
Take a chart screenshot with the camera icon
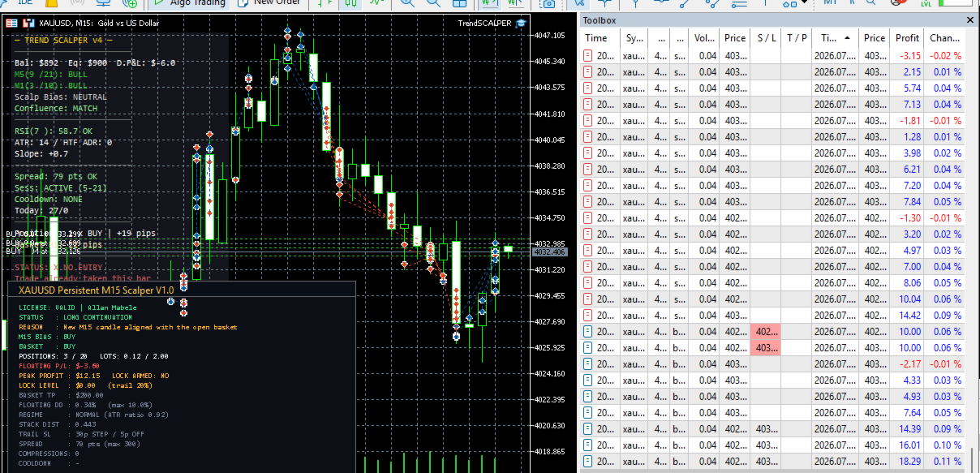point(548,3)
